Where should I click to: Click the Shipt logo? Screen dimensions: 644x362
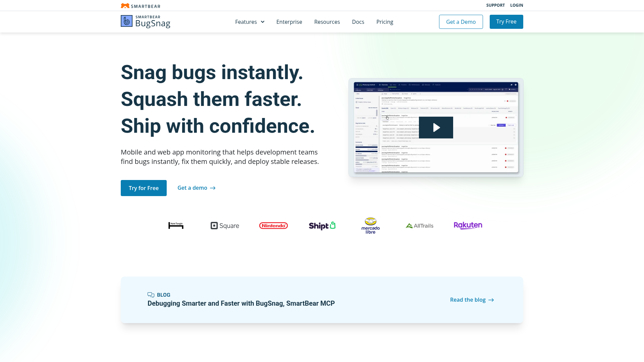point(322,226)
